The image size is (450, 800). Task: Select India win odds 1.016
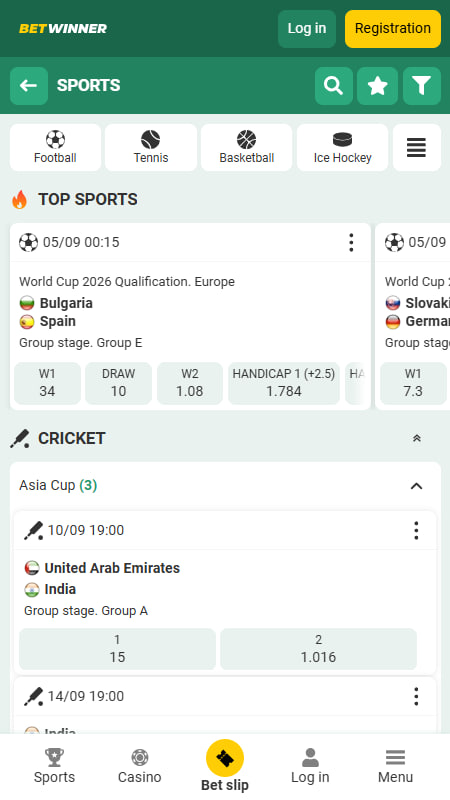[318, 649]
